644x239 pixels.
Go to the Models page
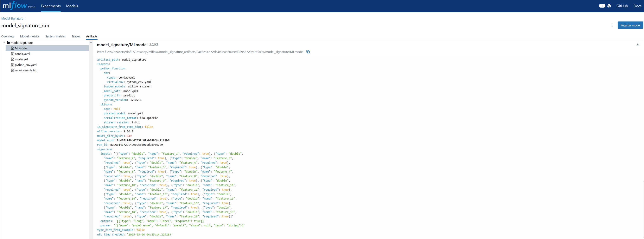(72, 6)
